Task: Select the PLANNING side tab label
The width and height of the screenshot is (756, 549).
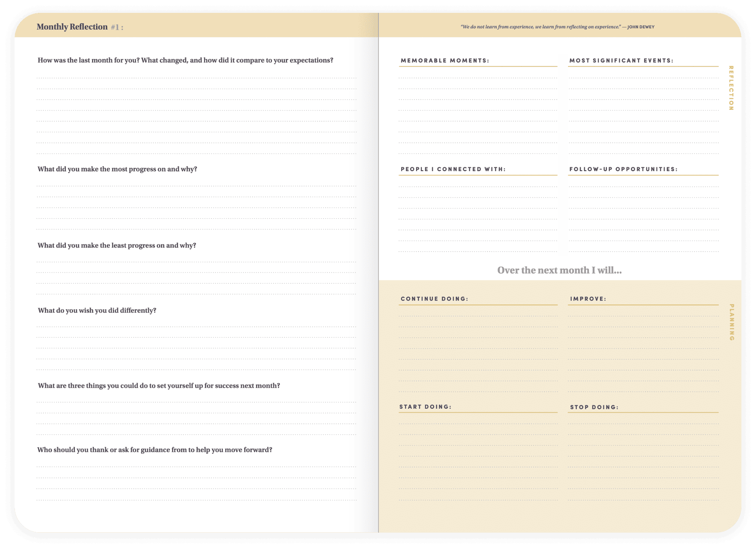Action: coord(731,322)
